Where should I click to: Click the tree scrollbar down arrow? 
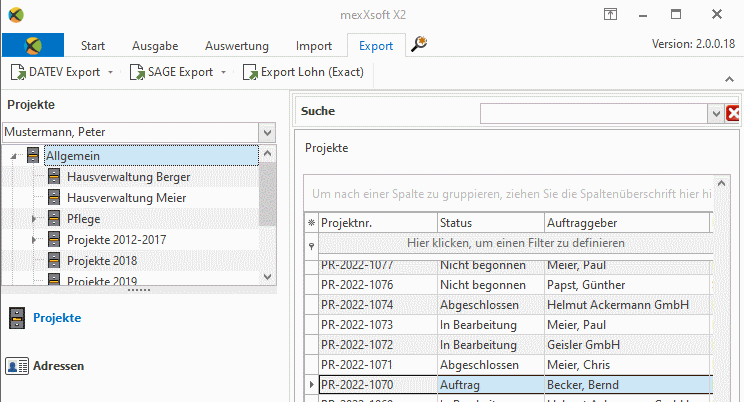pos(268,276)
